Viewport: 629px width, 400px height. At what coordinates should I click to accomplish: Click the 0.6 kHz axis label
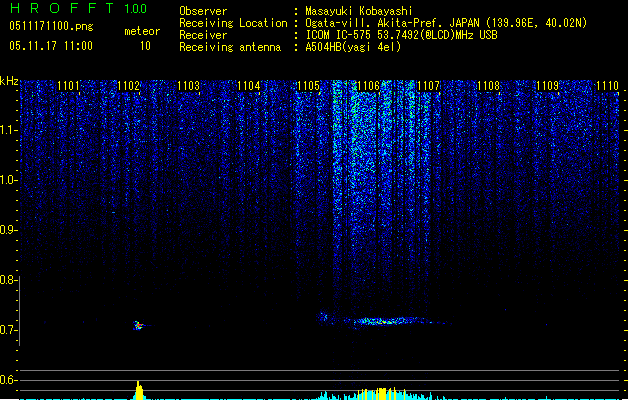(x=8, y=380)
